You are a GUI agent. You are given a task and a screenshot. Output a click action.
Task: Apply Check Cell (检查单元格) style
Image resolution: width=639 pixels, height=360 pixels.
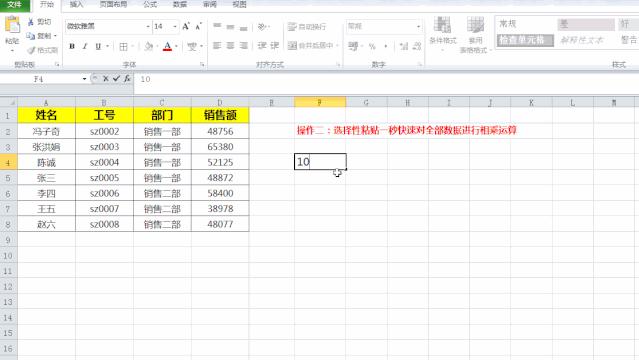(x=525, y=40)
